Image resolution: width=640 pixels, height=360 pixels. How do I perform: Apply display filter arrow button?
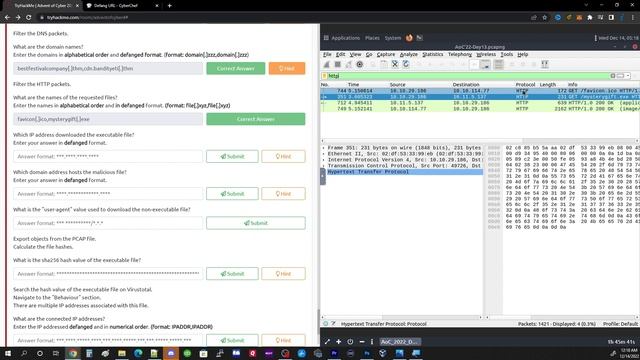coord(620,76)
